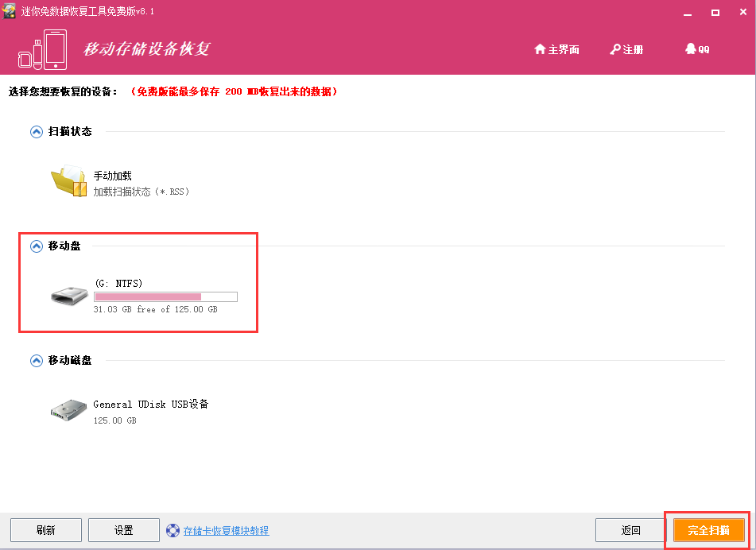Viewport: 756px width, 550px height.
Task: Select the General UDisk hard disk icon
Action: (69, 410)
